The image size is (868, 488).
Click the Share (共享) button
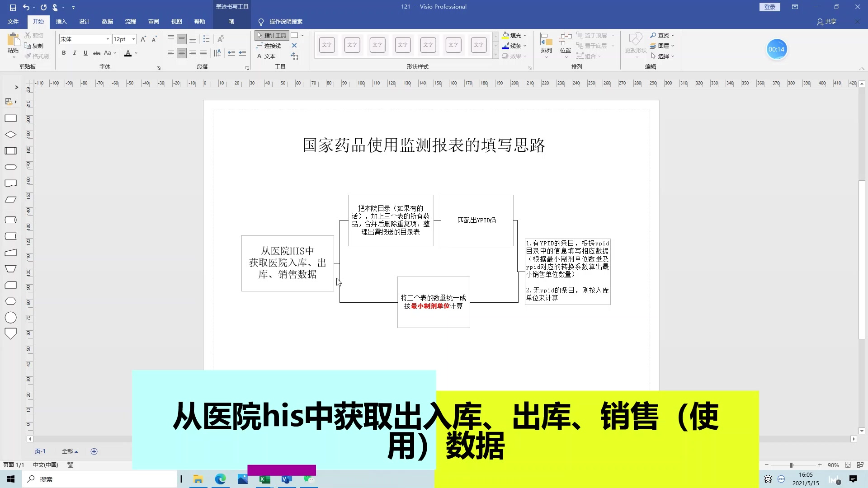click(x=826, y=22)
